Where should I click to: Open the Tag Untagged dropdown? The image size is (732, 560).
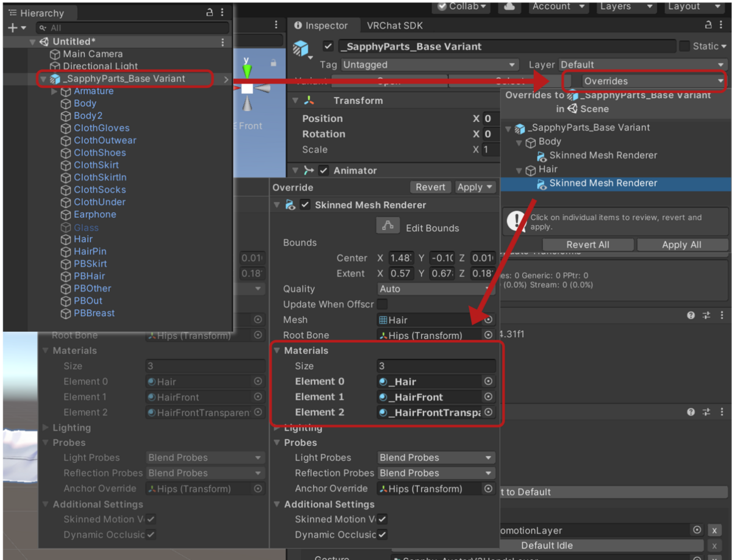pos(429,65)
